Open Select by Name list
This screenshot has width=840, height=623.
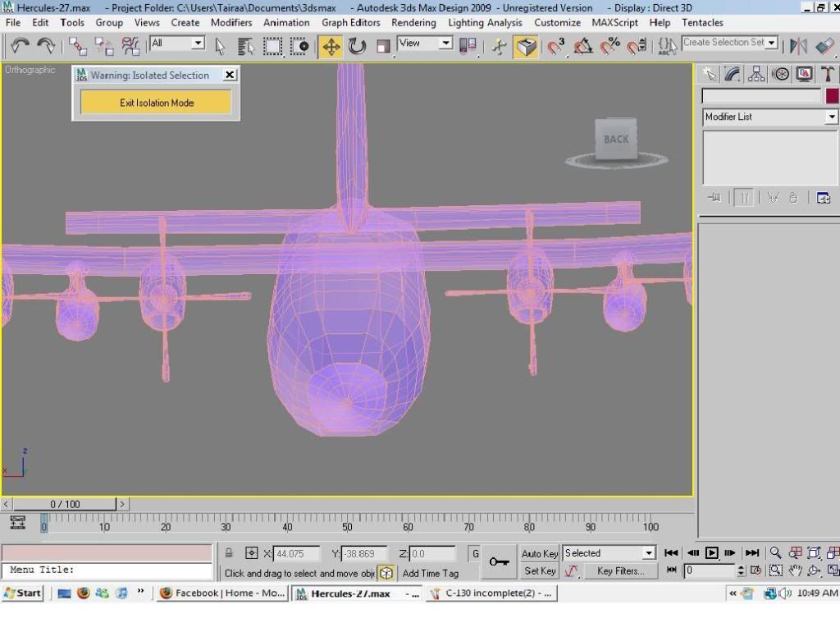coord(245,47)
